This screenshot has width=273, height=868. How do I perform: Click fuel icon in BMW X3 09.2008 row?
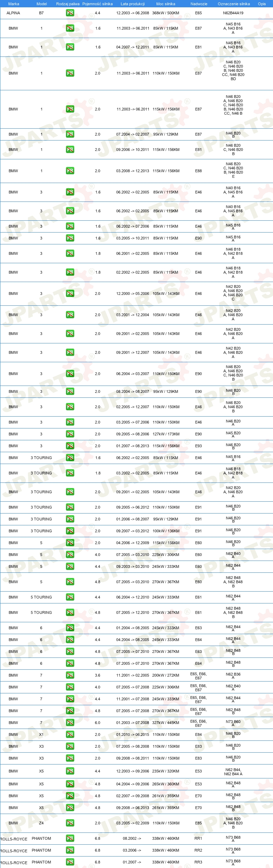tap(70, 758)
